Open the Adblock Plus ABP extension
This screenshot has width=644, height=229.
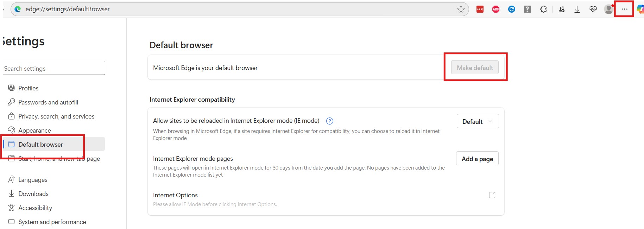(x=496, y=9)
